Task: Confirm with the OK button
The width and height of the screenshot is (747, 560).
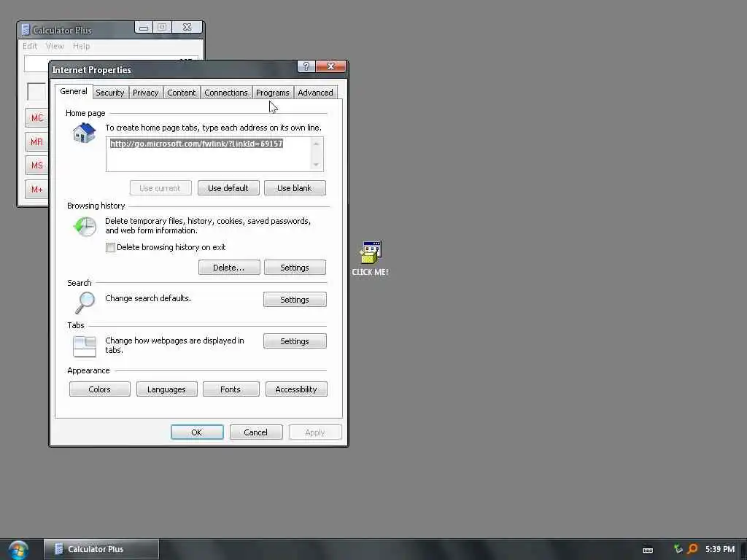Action: pos(197,432)
